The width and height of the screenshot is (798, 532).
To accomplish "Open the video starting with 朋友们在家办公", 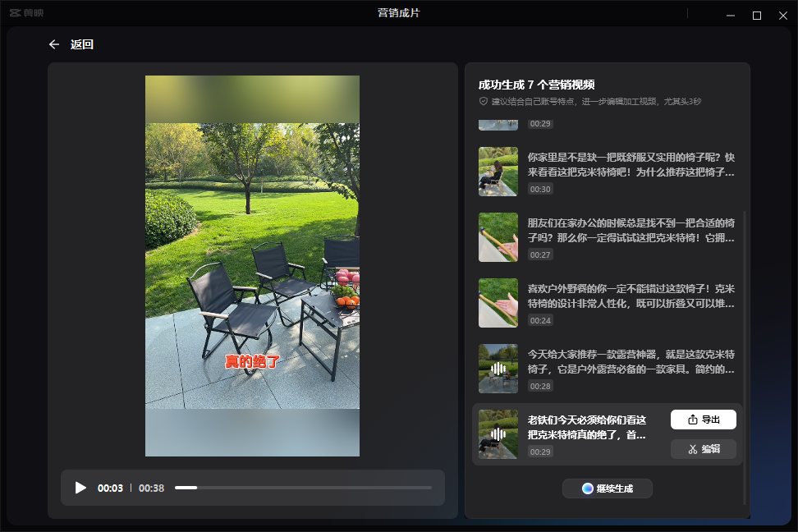I will [631, 231].
